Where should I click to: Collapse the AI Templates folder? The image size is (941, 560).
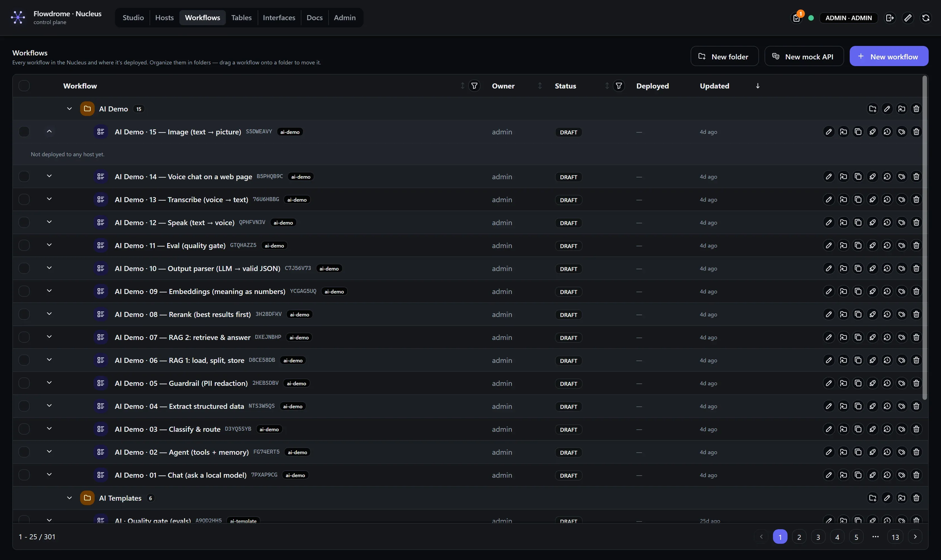[x=69, y=498]
